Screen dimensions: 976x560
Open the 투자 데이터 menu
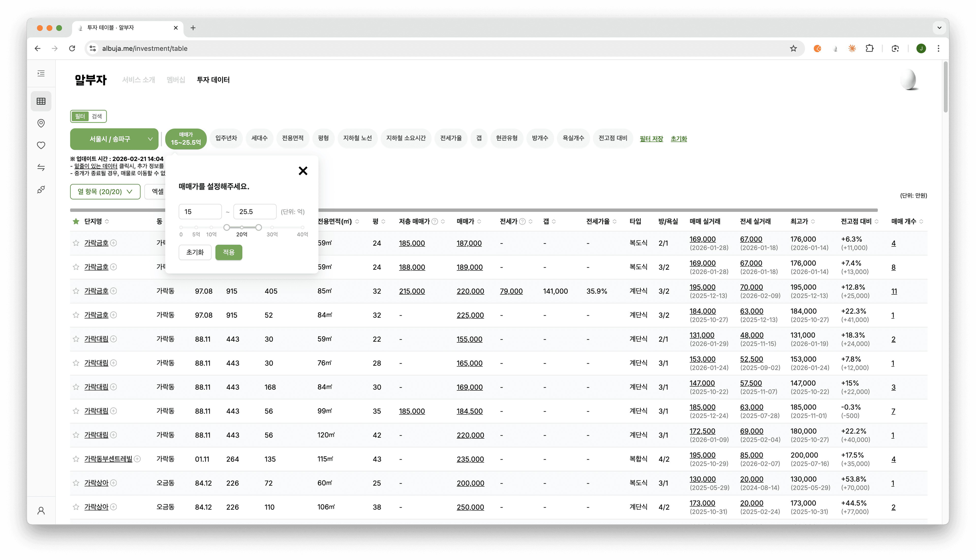pyautogui.click(x=213, y=79)
